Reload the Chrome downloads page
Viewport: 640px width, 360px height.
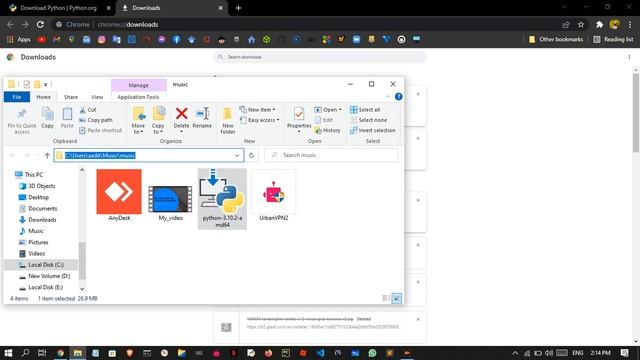coord(40,24)
